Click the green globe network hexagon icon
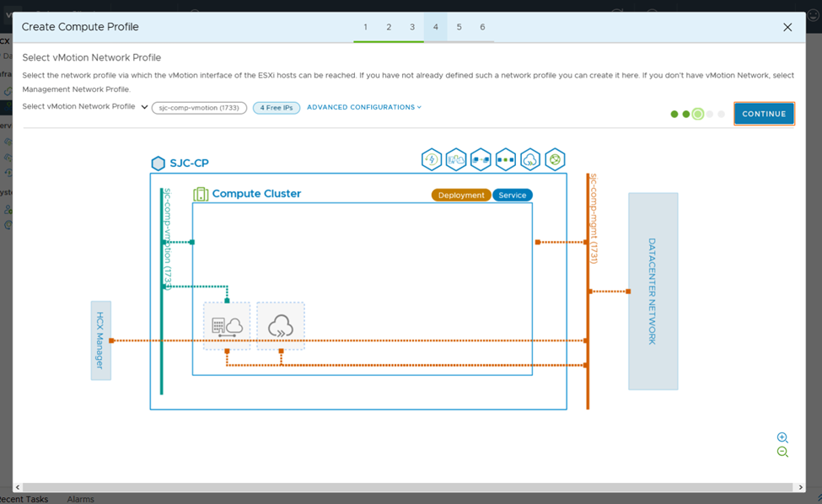This screenshot has width=822, height=504. [x=555, y=159]
